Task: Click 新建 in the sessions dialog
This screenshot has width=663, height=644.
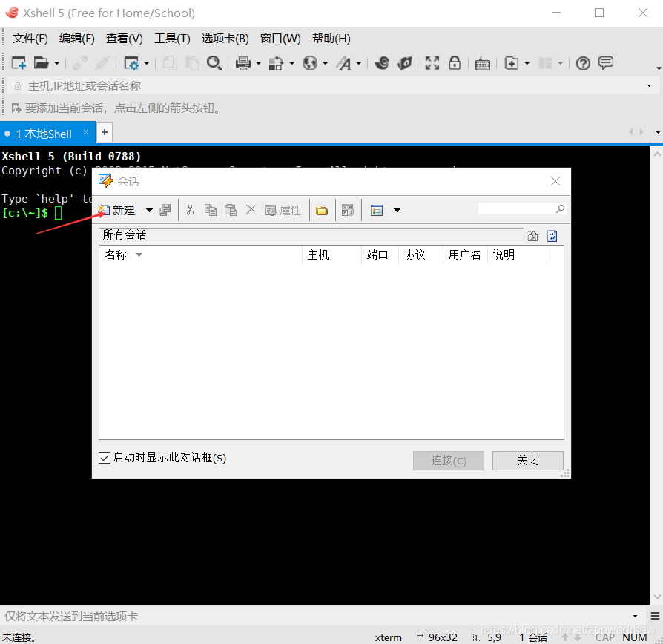Action: (116, 210)
